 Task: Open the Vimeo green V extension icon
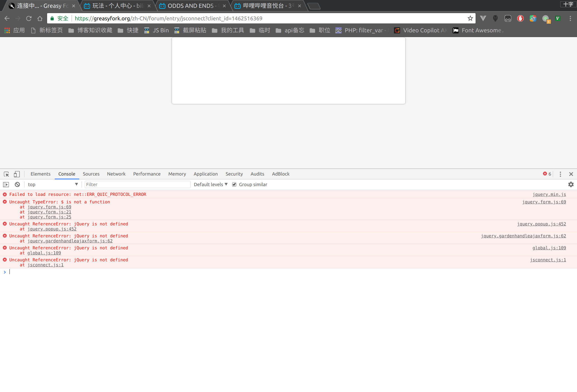coord(558,18)
